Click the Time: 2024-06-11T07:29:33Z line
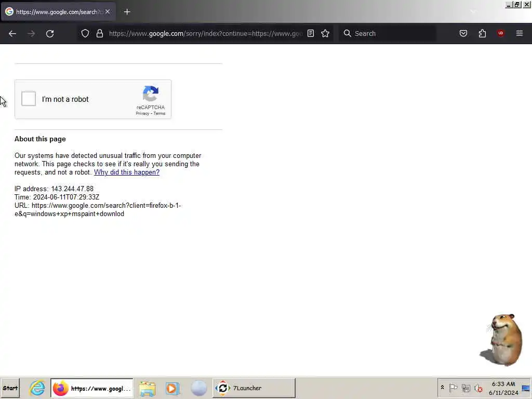This screenshot has width=532, height=399. 57,197
